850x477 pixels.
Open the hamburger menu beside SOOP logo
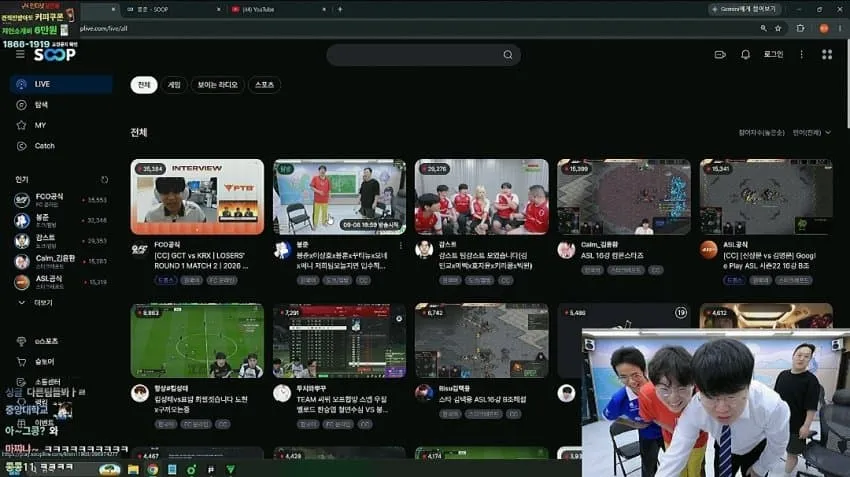(x=20, y=54)
